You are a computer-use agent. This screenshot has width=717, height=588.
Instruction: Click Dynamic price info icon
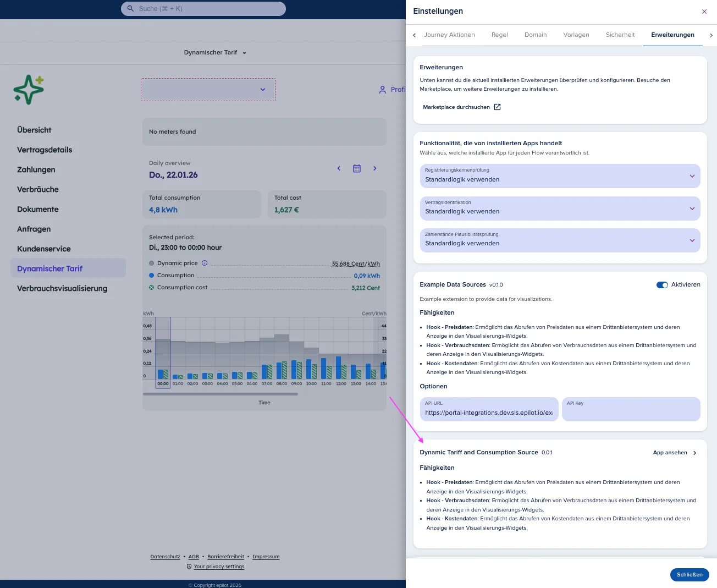[205, 263]
